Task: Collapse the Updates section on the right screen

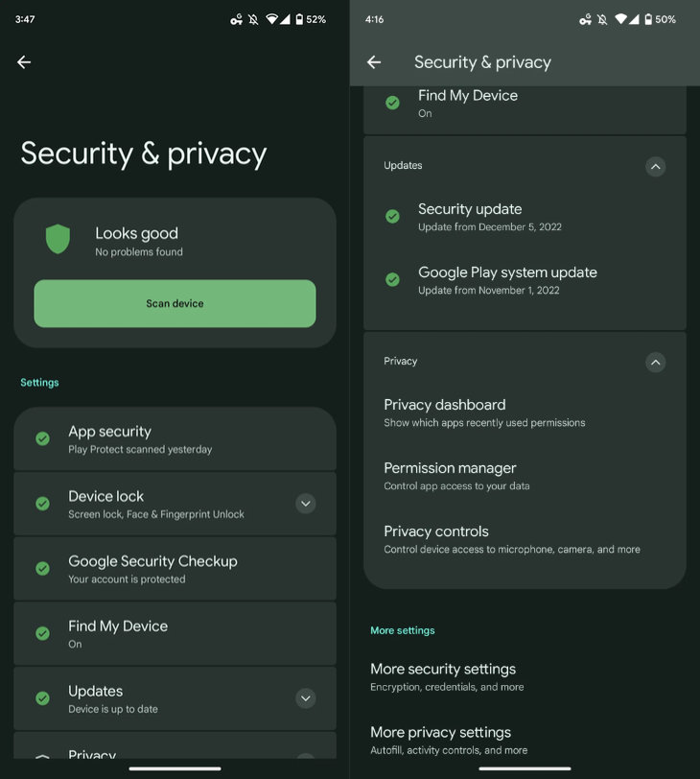Action: point(655,166)
